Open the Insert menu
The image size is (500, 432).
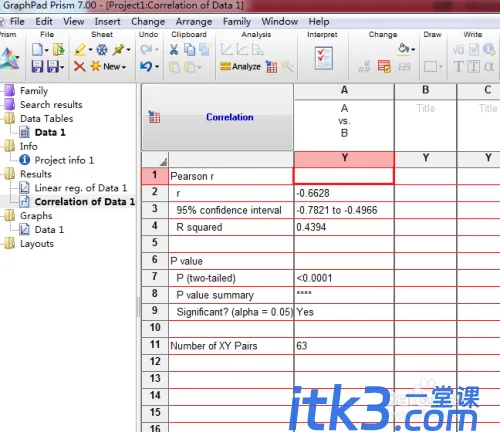(x=107, y=22)
